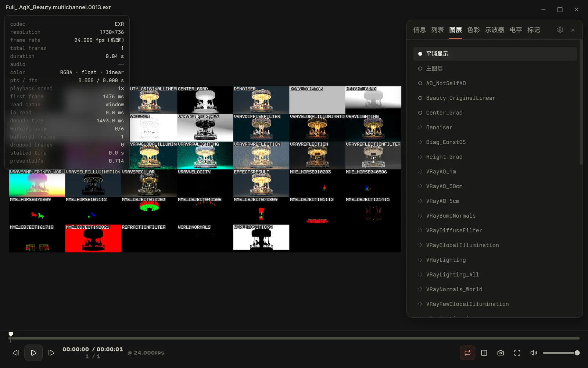
Task: Select the Denoiser layer
Action: [495, 127]
